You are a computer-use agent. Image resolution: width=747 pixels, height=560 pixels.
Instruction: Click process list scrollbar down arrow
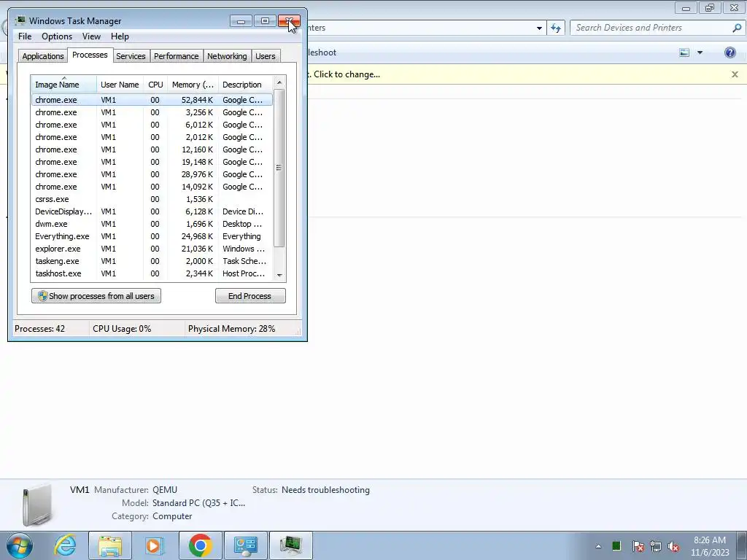pos(279,275)
